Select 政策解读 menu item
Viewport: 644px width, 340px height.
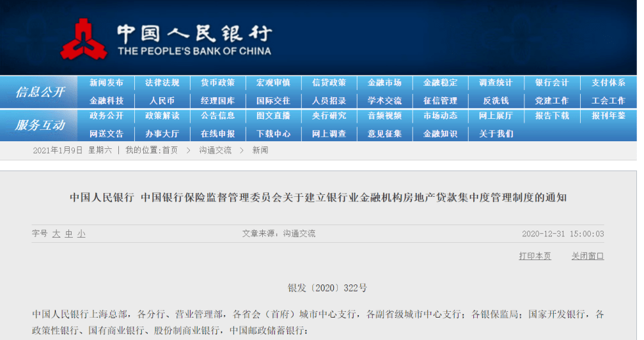point(162,116)
